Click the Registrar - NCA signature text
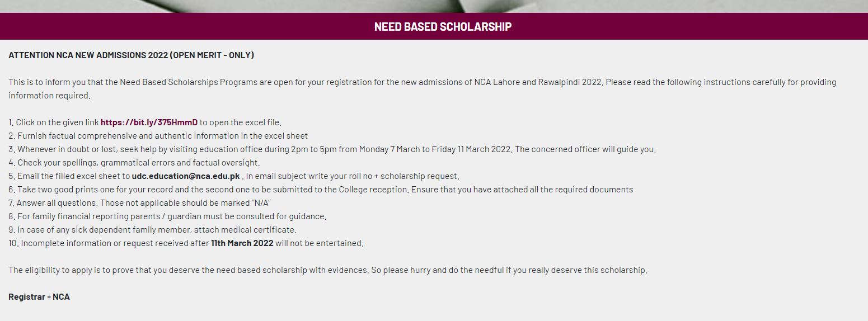The image size is (868, 321). pos(39,296)
